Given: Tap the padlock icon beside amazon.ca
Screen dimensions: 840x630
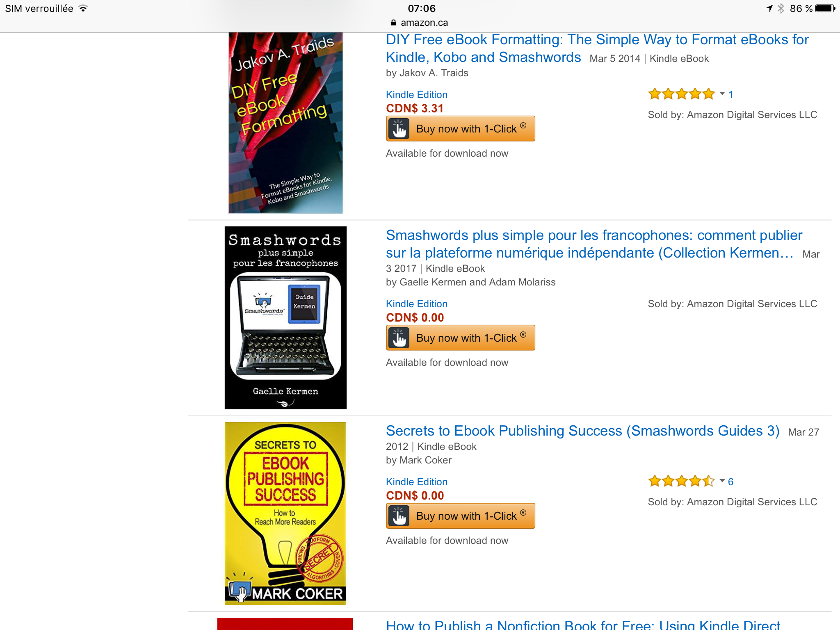Looking at the screenshot, I should coord(393,23).
